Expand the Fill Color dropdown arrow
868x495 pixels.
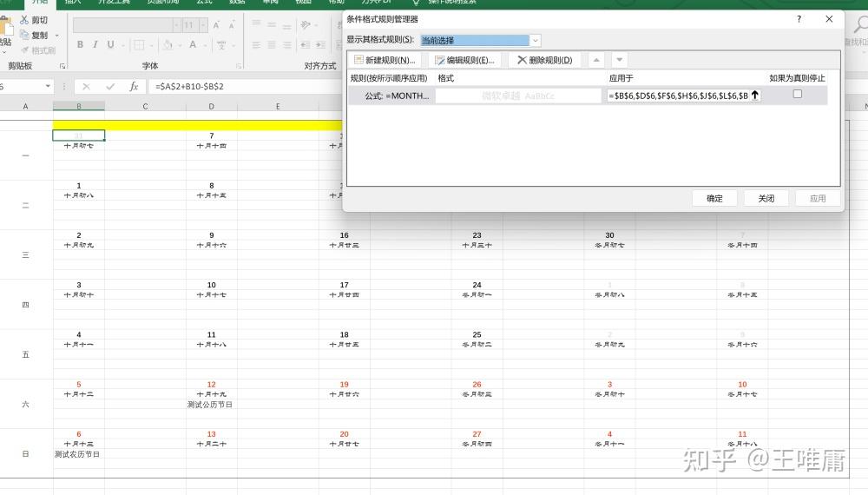point(179,45)
